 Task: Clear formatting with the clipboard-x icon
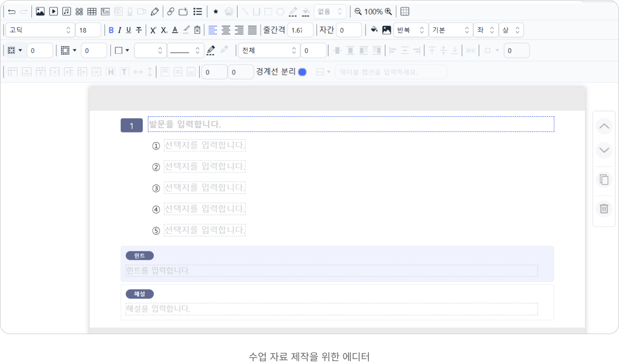[x=197, y=30]
